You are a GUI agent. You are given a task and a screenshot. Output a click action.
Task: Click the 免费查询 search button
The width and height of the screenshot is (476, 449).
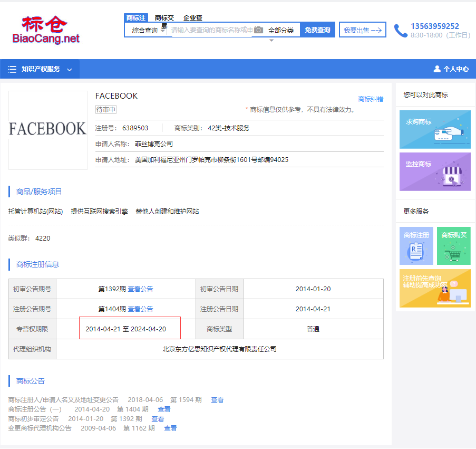[317, 30]
